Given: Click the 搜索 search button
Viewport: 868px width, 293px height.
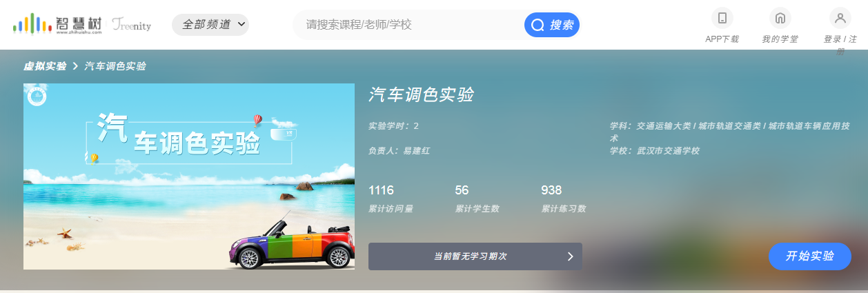Looking at the screenshot, I should click(552, 26).
